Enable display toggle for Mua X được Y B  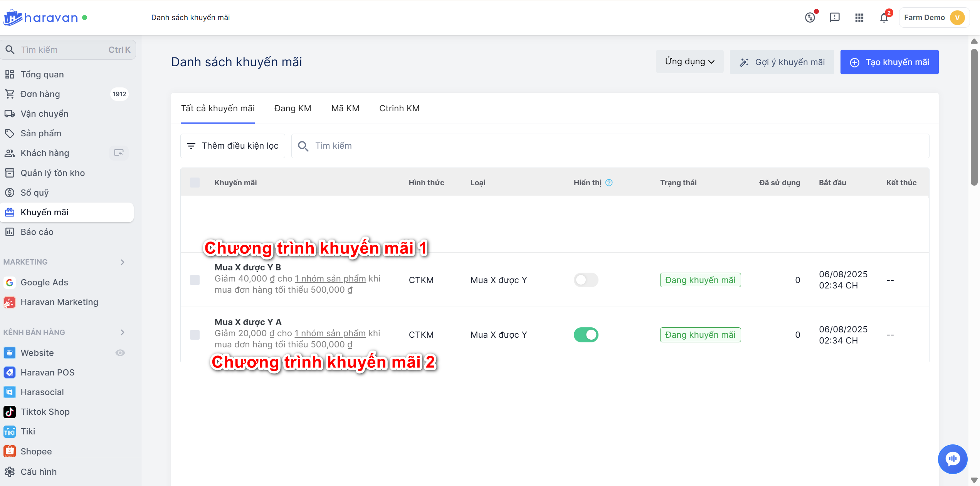point(586,280)
